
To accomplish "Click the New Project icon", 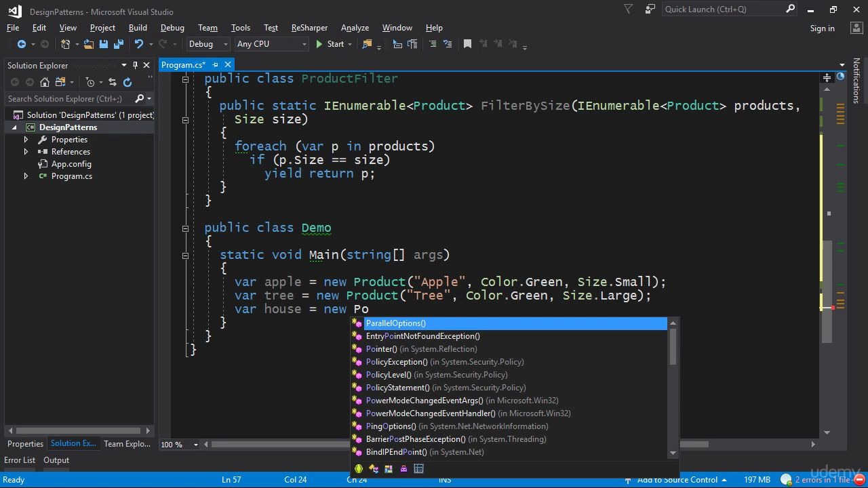I will 66,43.
